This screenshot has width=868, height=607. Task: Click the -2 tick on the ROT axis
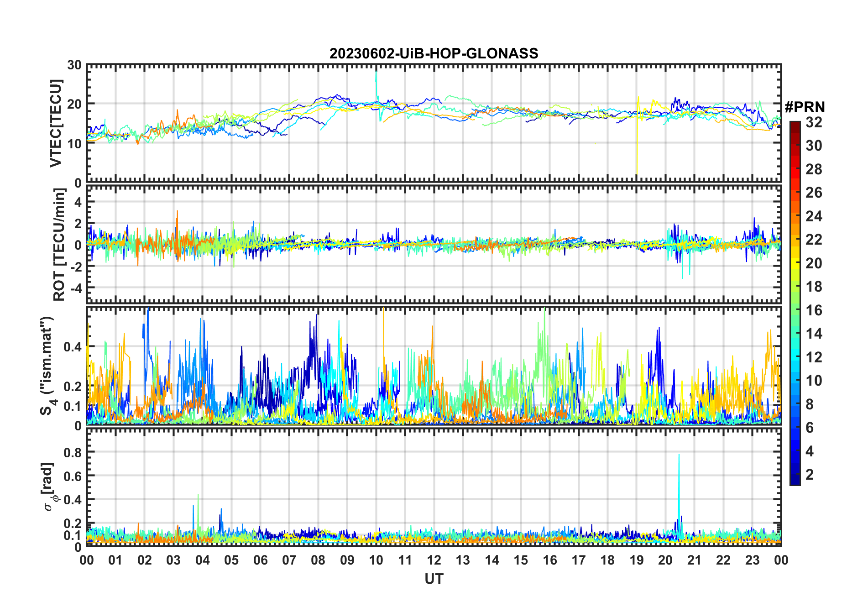click(75, 267)
